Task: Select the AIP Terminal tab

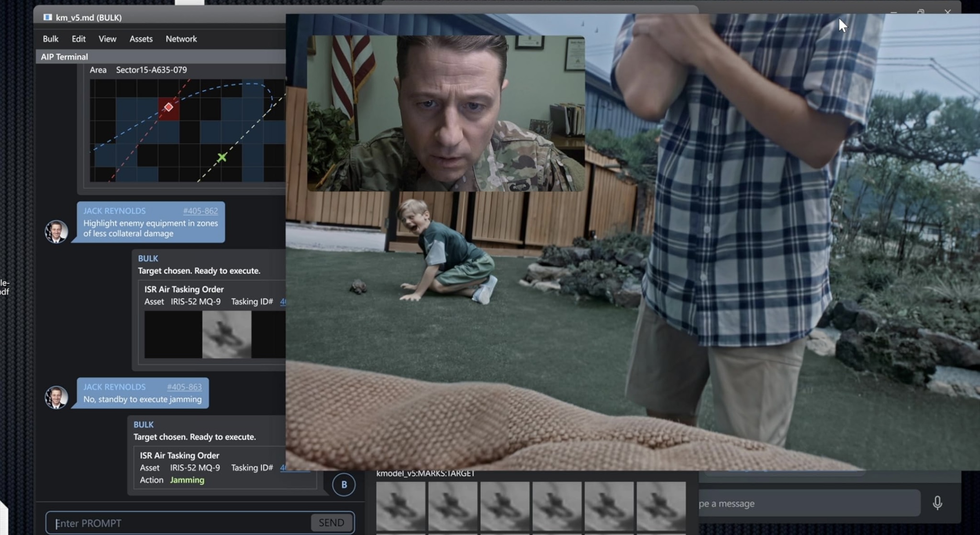Action: click(x=65, y=57)
